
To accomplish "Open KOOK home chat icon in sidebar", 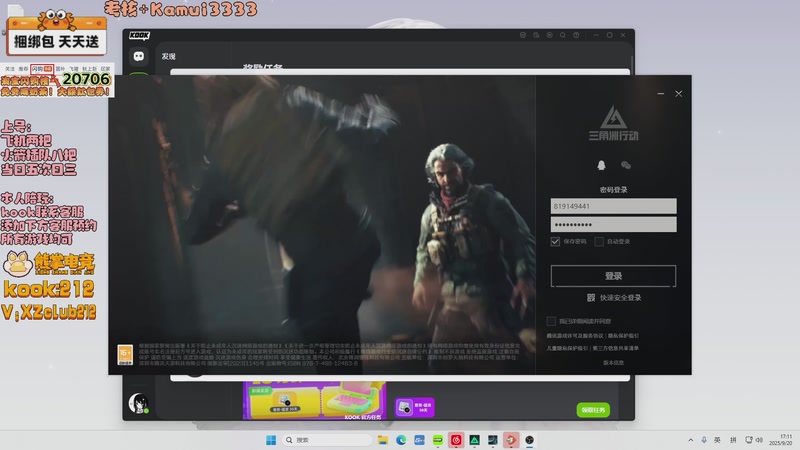I will (x=138, y=56).
